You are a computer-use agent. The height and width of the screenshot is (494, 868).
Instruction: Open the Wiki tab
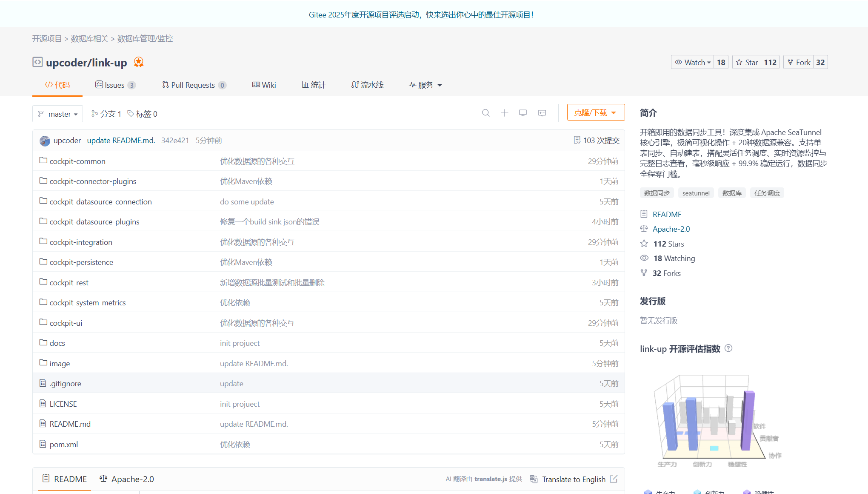[264, 85]
